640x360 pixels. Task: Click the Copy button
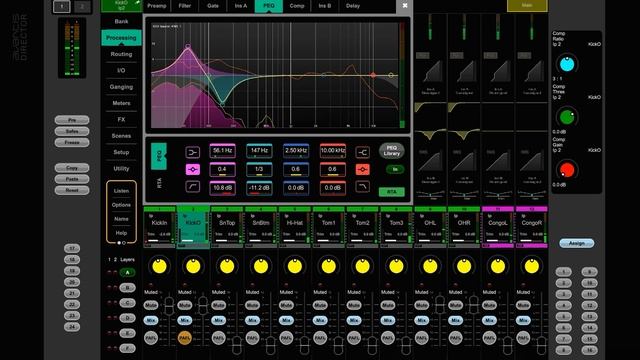(72, 168)
